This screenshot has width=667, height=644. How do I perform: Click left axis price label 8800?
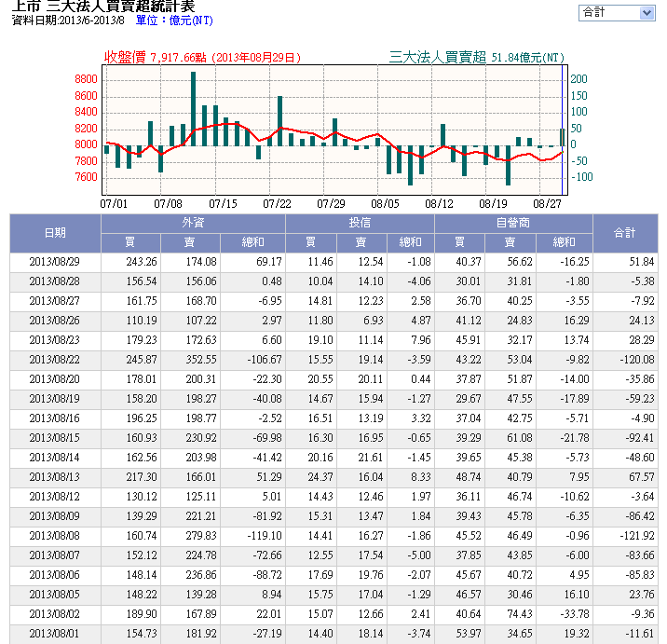coord(86,79)
